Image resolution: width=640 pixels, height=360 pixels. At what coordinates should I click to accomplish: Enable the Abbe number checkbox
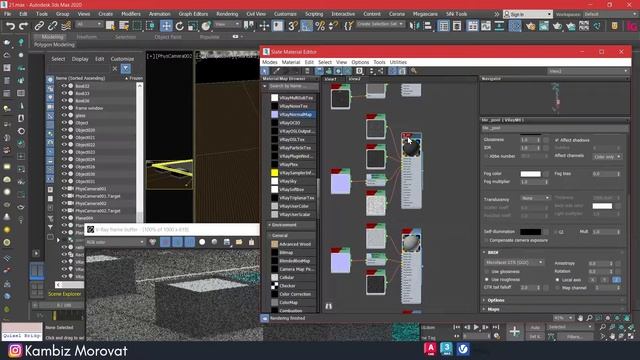pos(486,156)
